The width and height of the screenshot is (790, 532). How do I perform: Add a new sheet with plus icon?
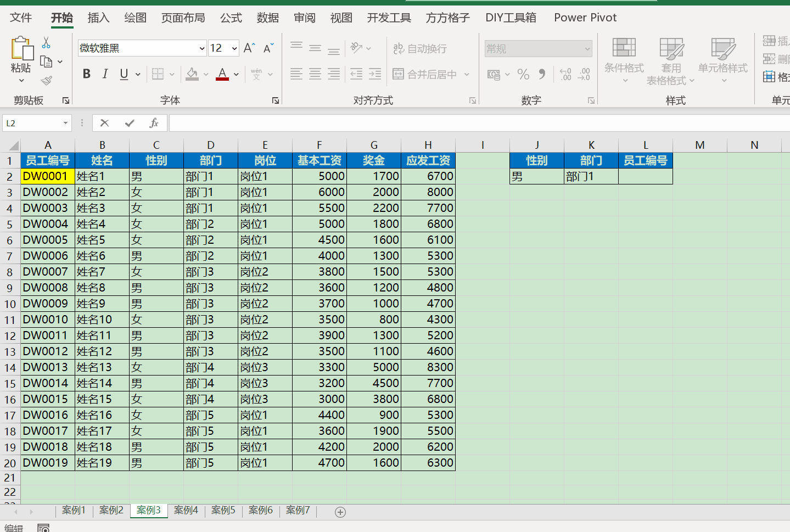point(340,512)
